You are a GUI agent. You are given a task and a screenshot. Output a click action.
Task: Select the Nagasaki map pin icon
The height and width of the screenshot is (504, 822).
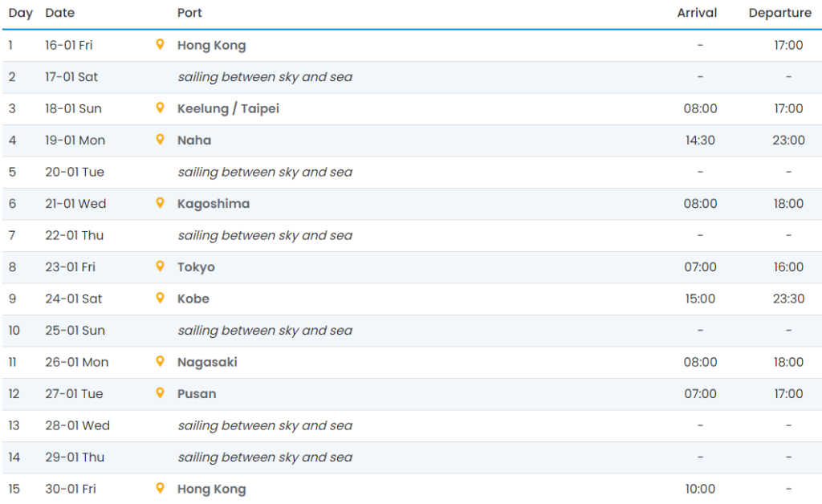160,362
